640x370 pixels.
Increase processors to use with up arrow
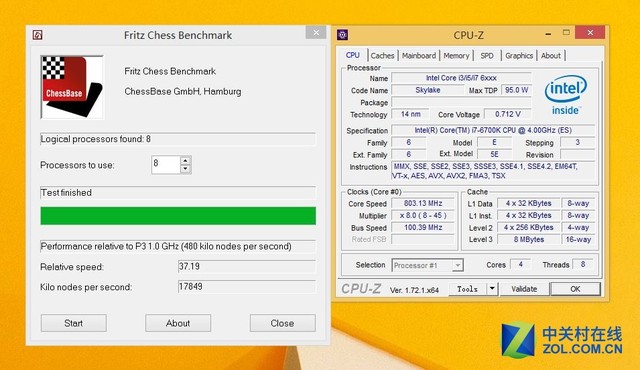(x=185, y=160)
